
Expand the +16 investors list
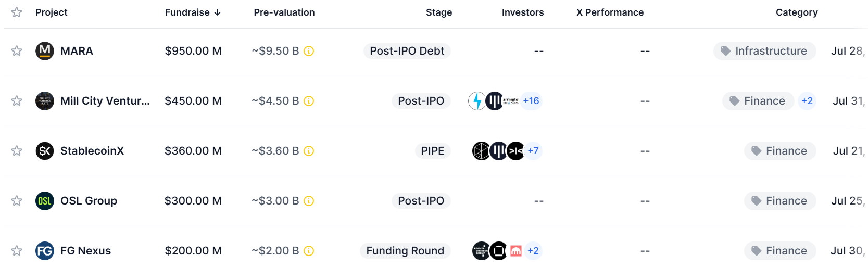coord(531,101)
